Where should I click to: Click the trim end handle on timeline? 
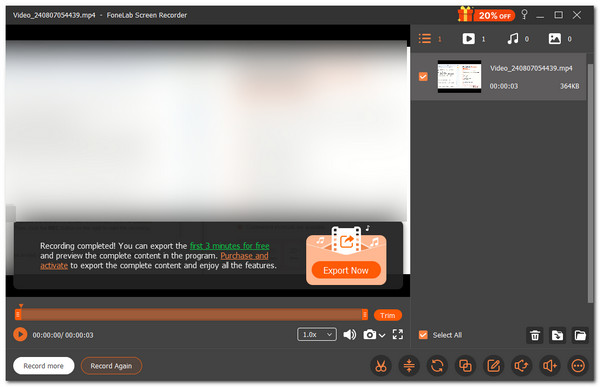pyautogui.click(x=365, y=315)
